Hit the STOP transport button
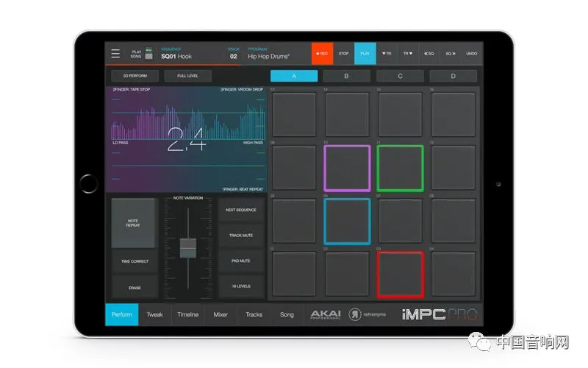Viewport: 588px width, 368px height. pos(343,53)
